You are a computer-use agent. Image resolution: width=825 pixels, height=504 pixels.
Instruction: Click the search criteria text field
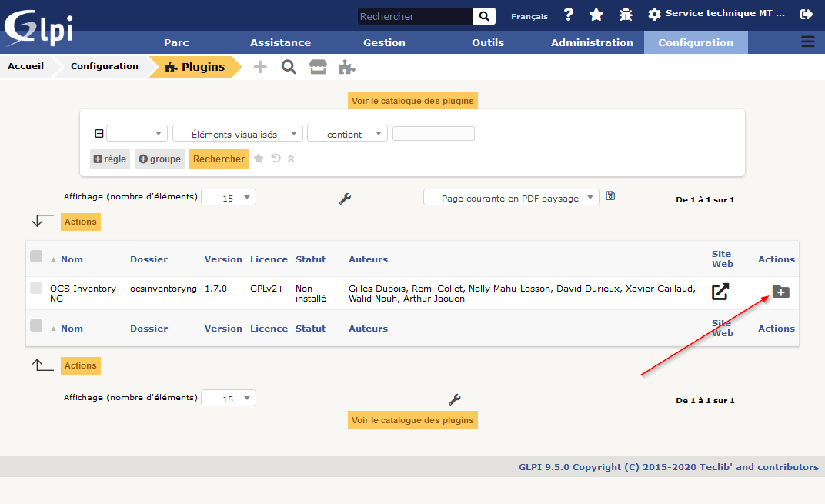(x=433, y=134)
